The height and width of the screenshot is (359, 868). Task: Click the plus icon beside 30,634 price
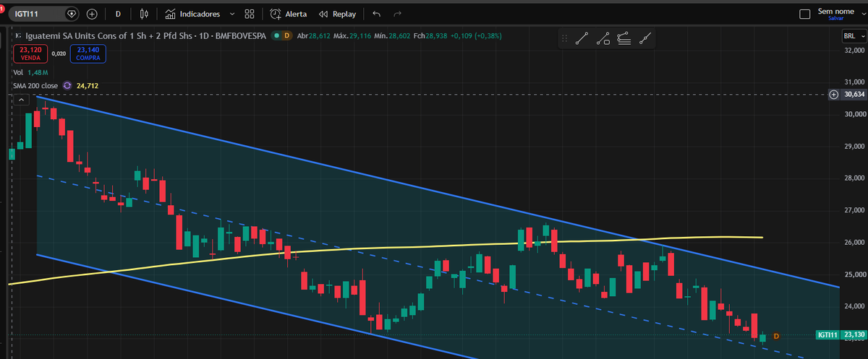point(834,94)
